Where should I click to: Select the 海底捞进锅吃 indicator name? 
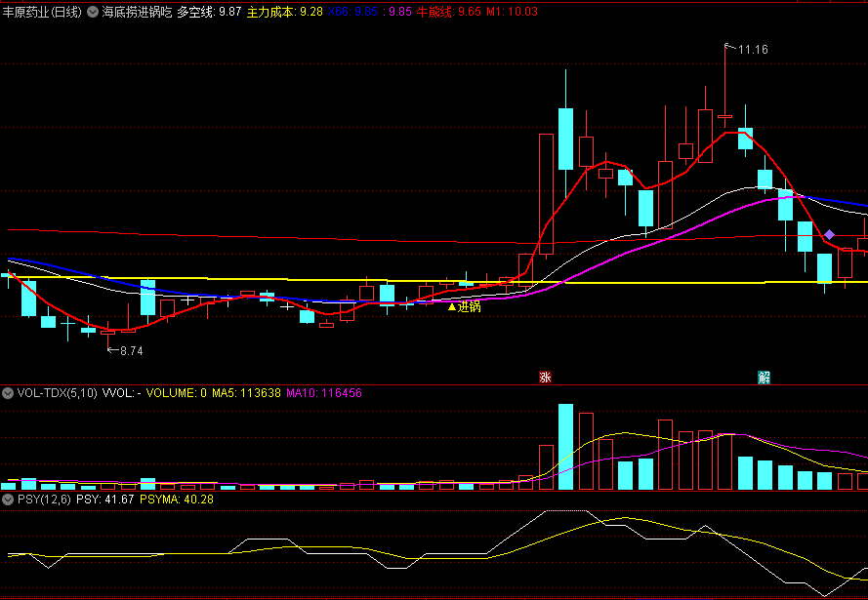click(x=138, y=12)
